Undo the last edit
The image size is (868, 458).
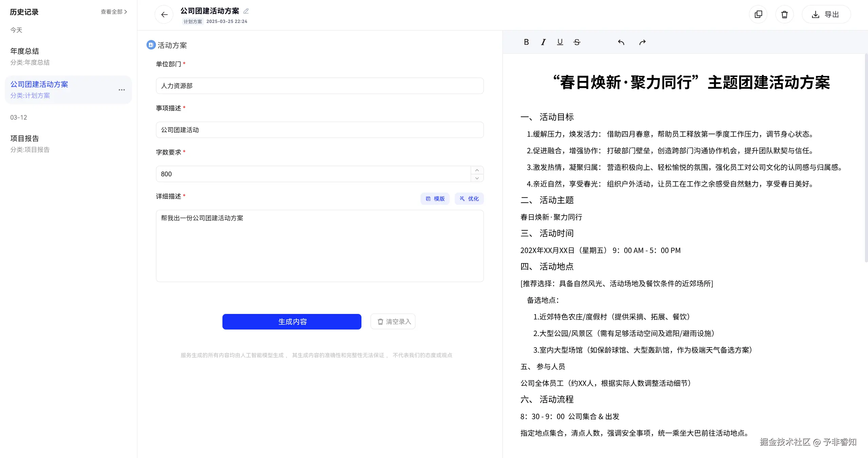click(x=621, y=42)
